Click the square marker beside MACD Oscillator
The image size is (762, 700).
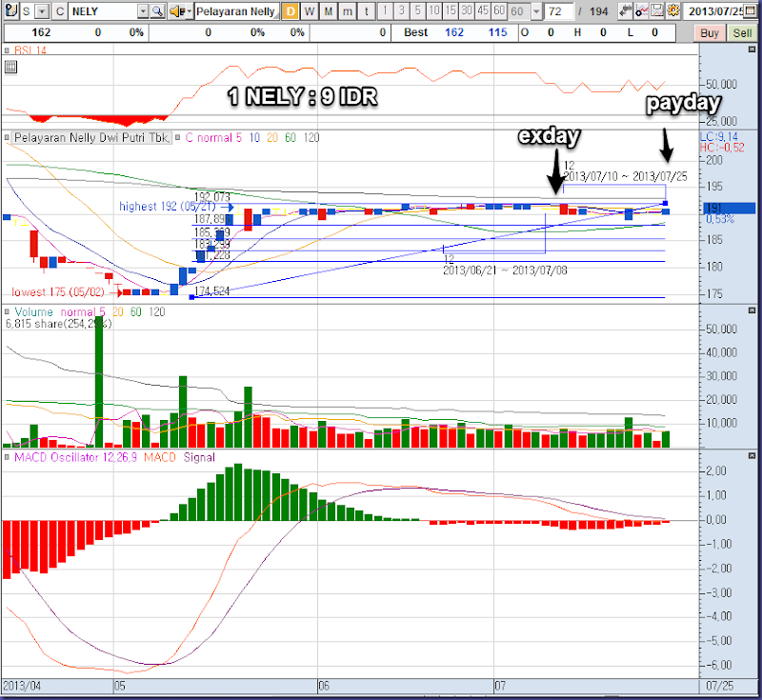7,457
